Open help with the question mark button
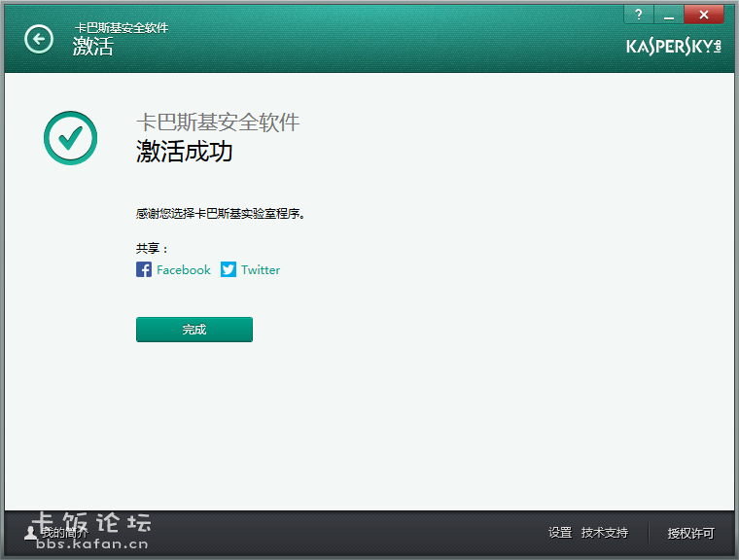The width and height of the screenshot is (739, 560). pos(638,15)
